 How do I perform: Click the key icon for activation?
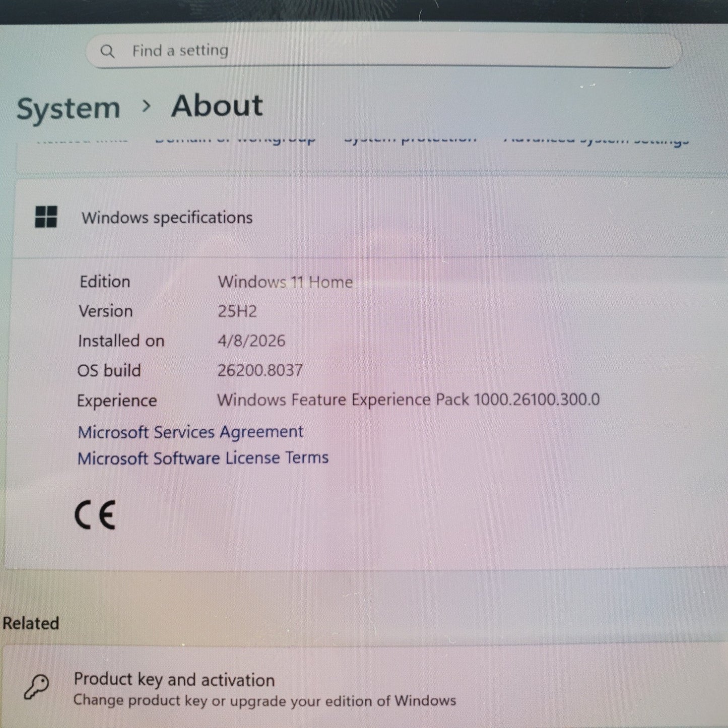pyautogui.click(x=37, y=687)
